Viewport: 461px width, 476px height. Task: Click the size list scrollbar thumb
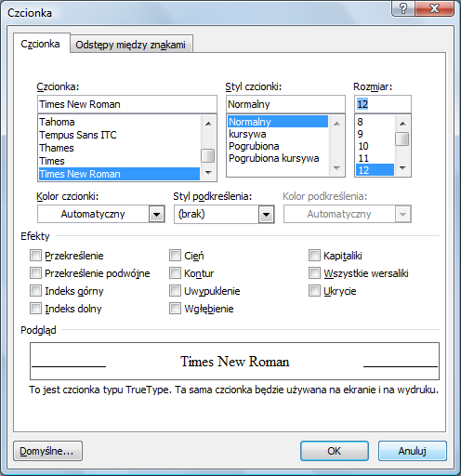402,139
